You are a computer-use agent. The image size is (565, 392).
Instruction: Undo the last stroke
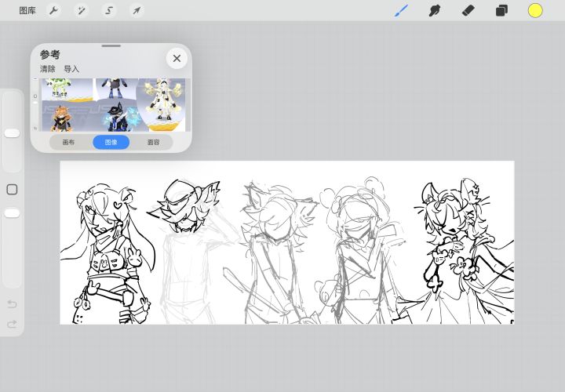pos(12,304)
